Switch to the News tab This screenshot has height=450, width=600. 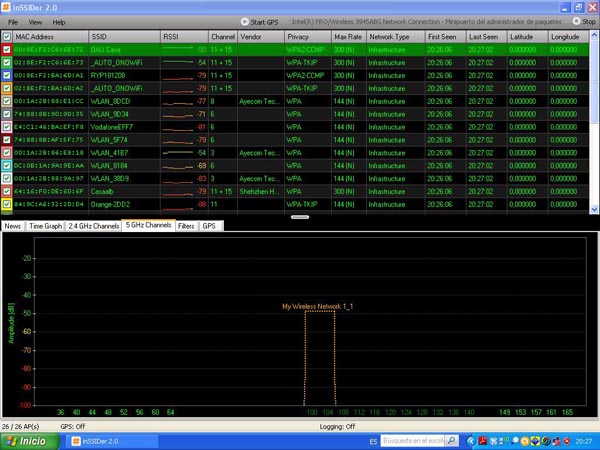[13, 226]
